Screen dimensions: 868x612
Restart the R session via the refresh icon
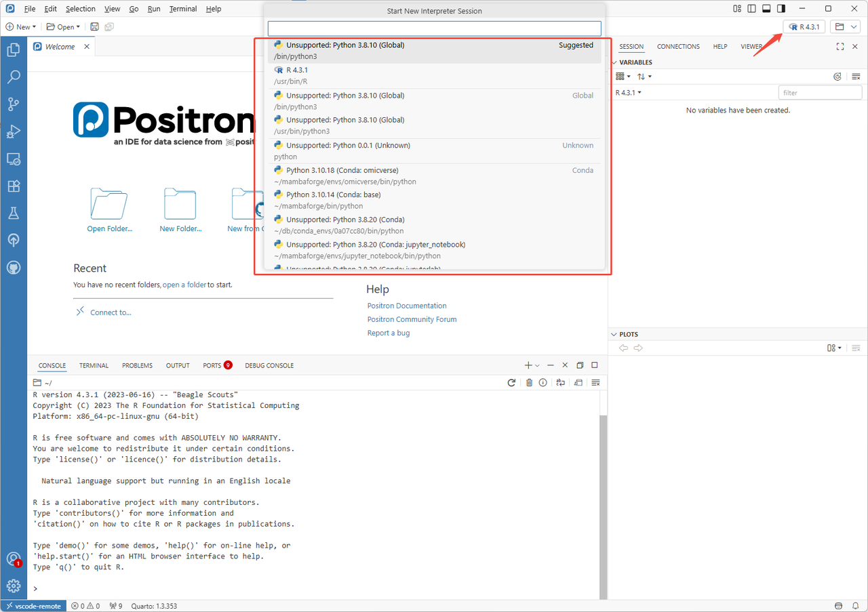(x=512, y=382)
